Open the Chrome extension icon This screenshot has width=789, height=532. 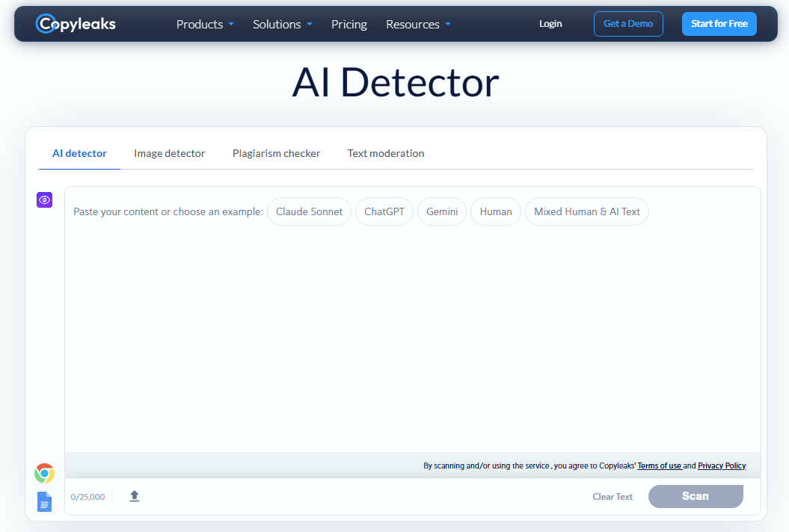[x=44, y=473]
